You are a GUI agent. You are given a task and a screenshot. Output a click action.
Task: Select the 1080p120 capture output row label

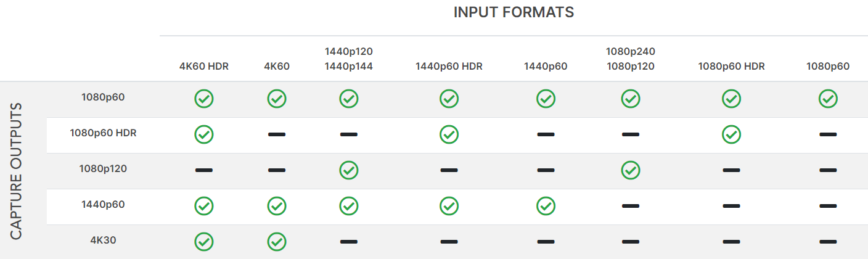coord(103,168)
